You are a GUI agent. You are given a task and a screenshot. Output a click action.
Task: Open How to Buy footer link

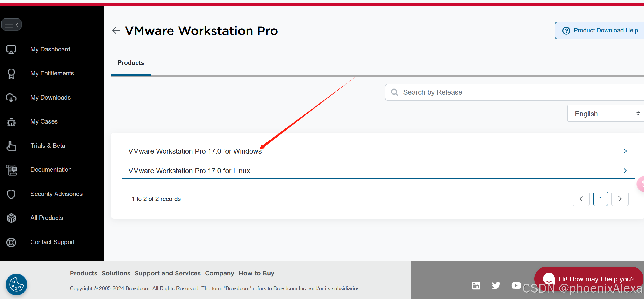pos(257,273)
